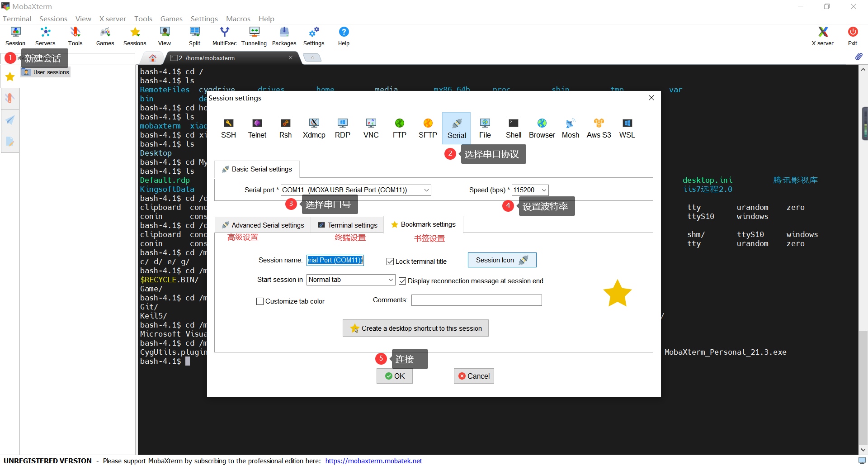868x466 pixels.
Task: Open the Session toolbar button
Action: [x=15, y=36]
